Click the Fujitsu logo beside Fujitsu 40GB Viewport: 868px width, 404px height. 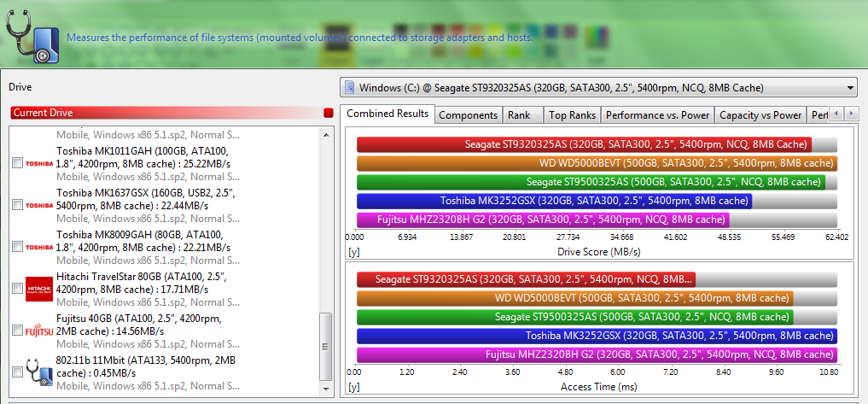point(39,331)
